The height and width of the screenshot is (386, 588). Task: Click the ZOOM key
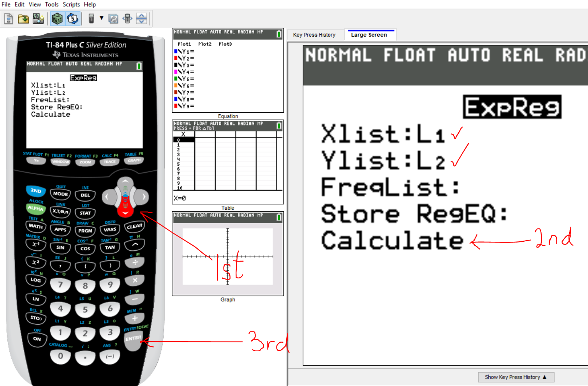pyautogui.click(x=85, y=162)
